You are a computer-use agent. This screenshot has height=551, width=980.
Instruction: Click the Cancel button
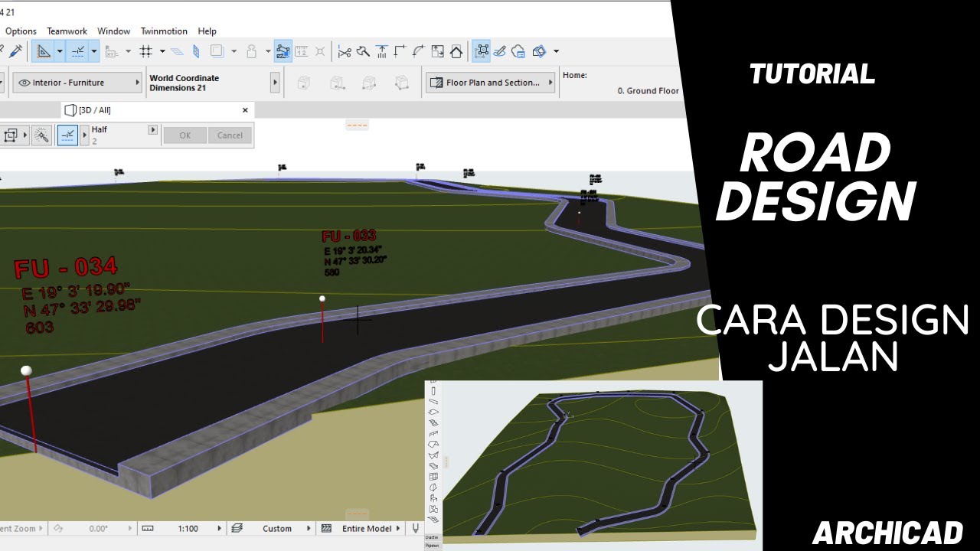(x=230, y=135)
